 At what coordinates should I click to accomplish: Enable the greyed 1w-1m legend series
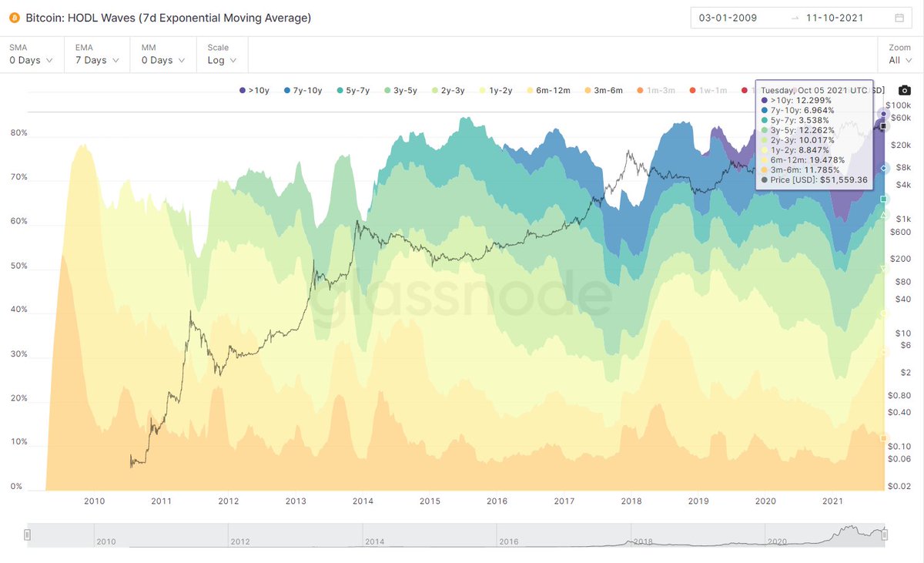[x=707, y=91]
